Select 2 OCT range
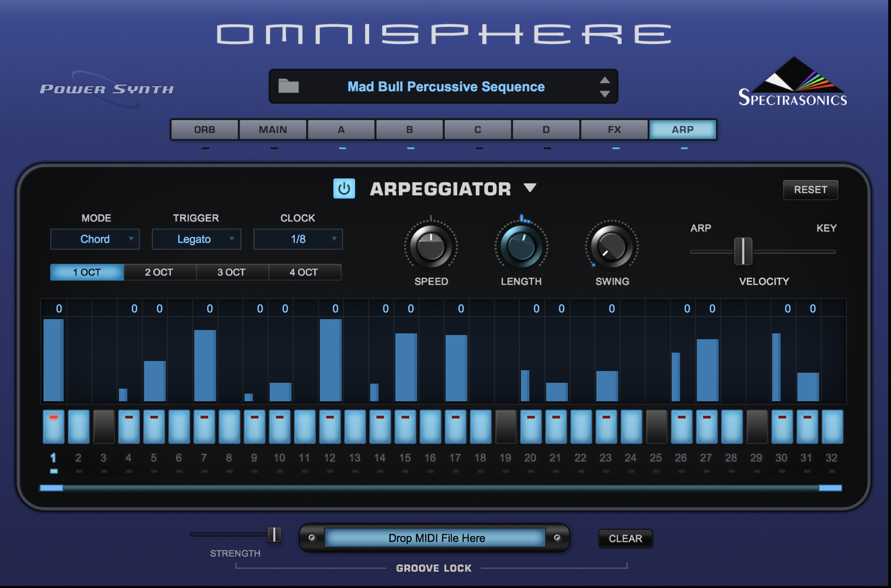The height and width of the screenshot is (588, 892). pyautogui.click(x=159, y=272)
